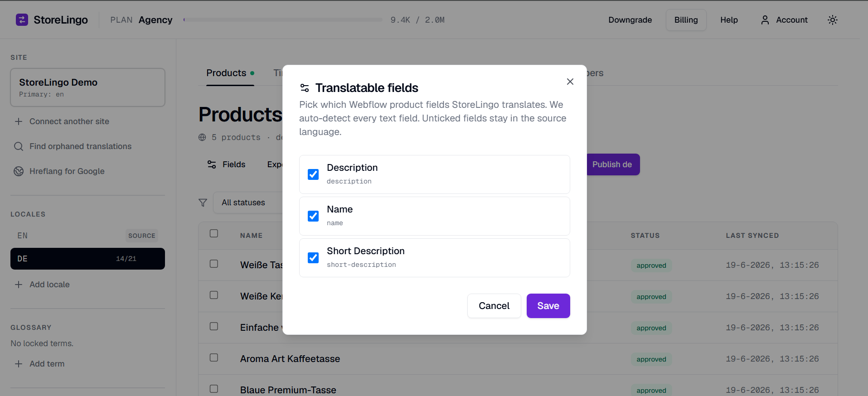Select the EN source locale

[x=87, y=236]
